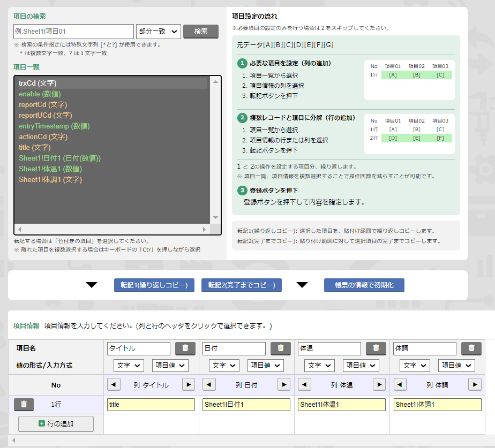Move 列 タイトル left with arrow
The image size is (495, 448).
[114, 385]
